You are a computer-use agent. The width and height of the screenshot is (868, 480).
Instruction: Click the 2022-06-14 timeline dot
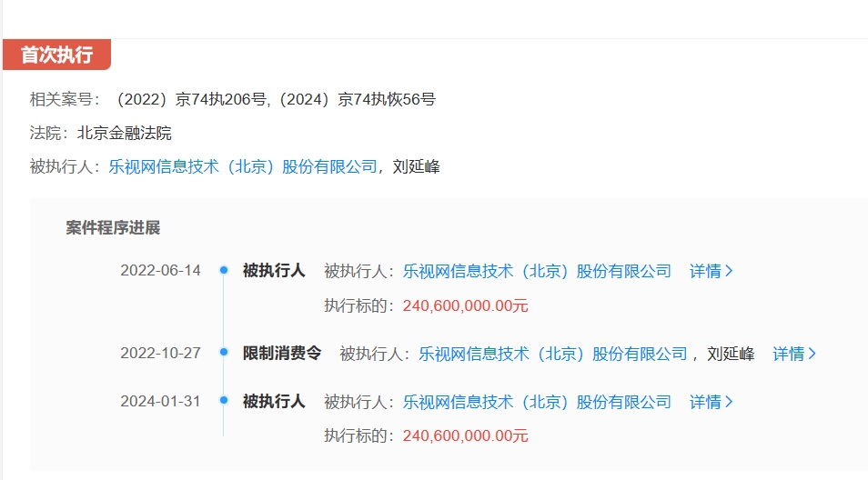[x=224, y=270]
